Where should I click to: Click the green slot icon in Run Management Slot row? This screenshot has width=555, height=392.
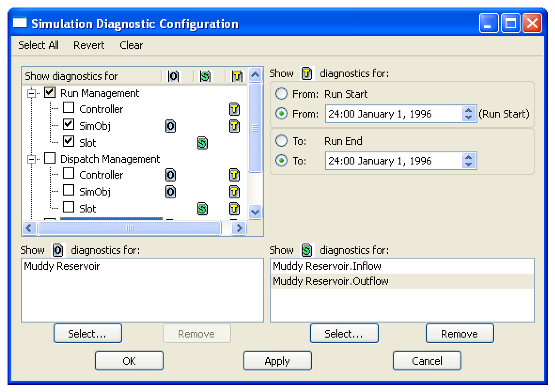[202, 143]
